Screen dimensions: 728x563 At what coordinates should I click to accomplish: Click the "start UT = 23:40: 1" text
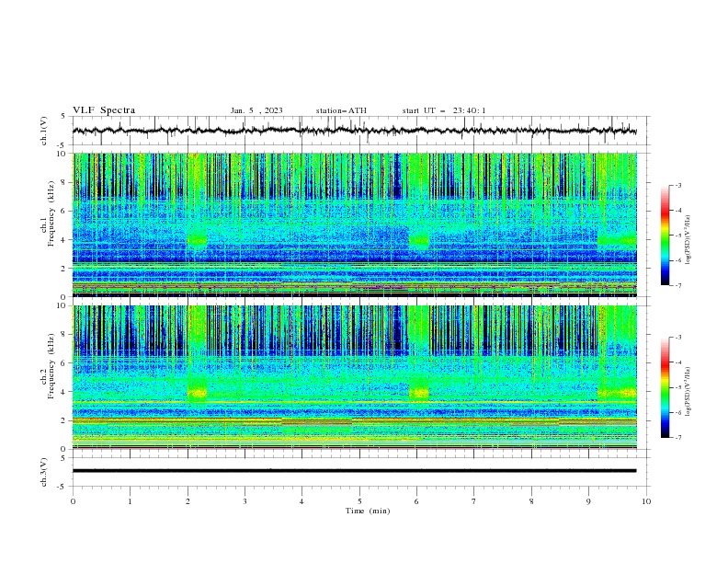tap(444, 110)
